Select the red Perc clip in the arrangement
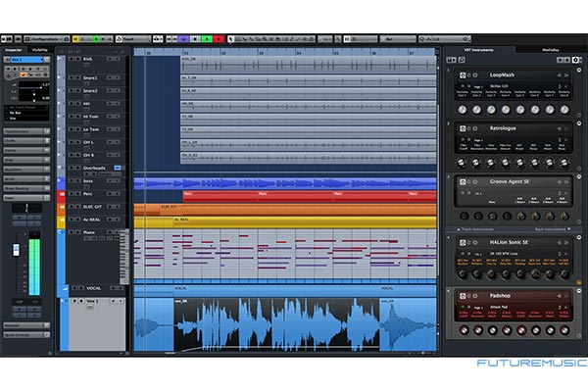Image resolution: width=588 pixels, height=392 pixels. click(x=310, y=196)
